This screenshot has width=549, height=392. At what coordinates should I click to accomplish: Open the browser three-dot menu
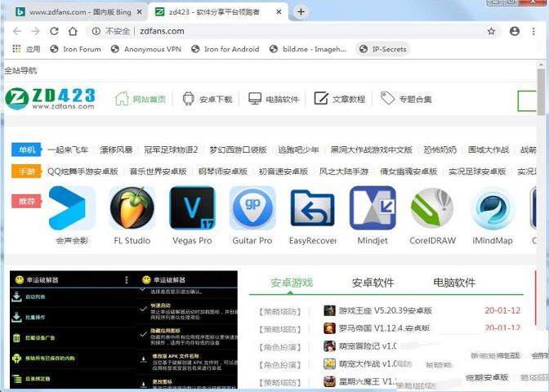click(533, 31)
